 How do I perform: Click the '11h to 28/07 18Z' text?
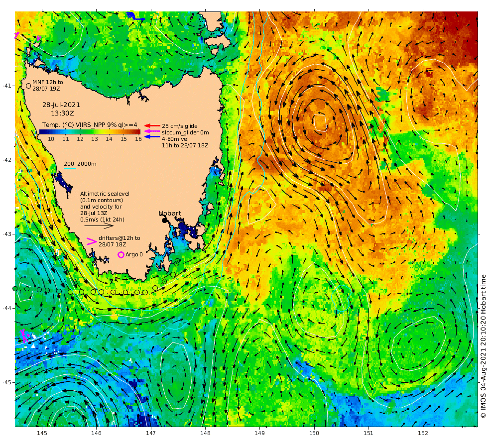pos(185,145)
